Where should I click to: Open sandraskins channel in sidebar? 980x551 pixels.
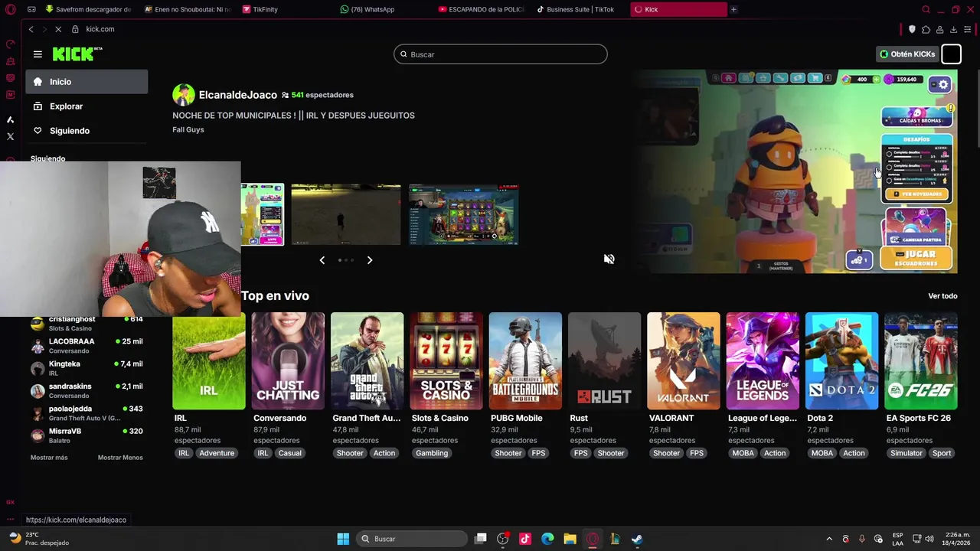point(87,390)
